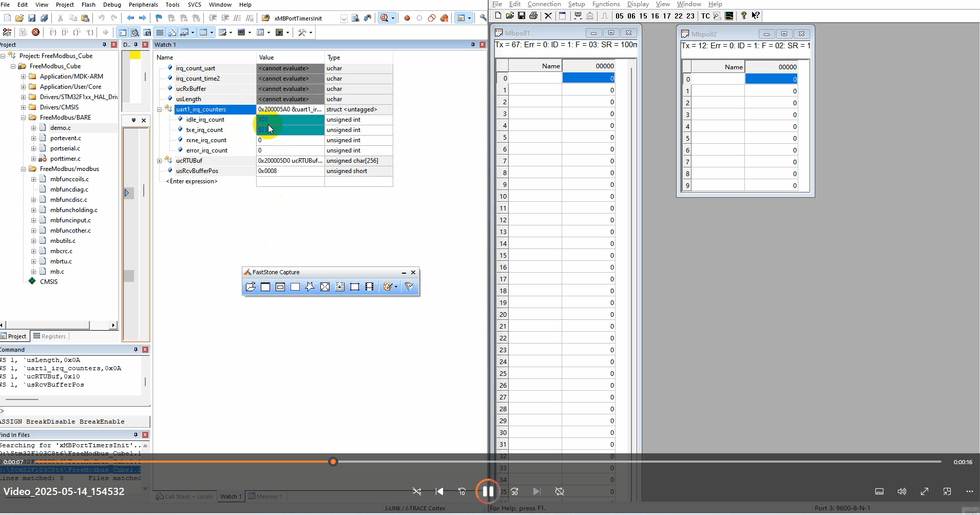
Task: Toggle bookmark flag icon in Keil toolbar
Action: click(159, 18)
